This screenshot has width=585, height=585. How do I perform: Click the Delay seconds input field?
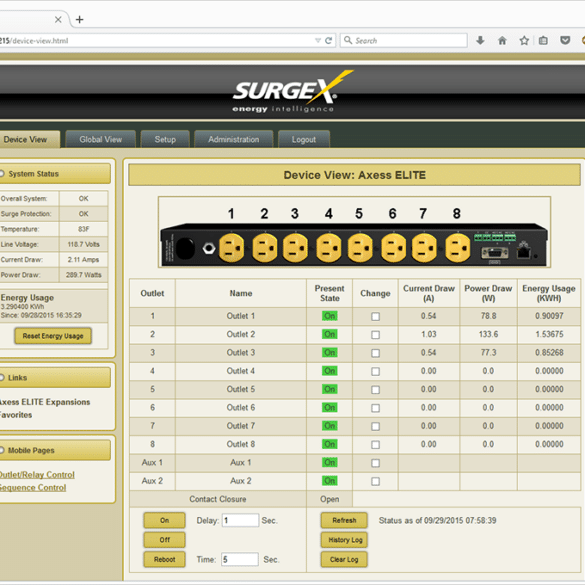(240, 520)
